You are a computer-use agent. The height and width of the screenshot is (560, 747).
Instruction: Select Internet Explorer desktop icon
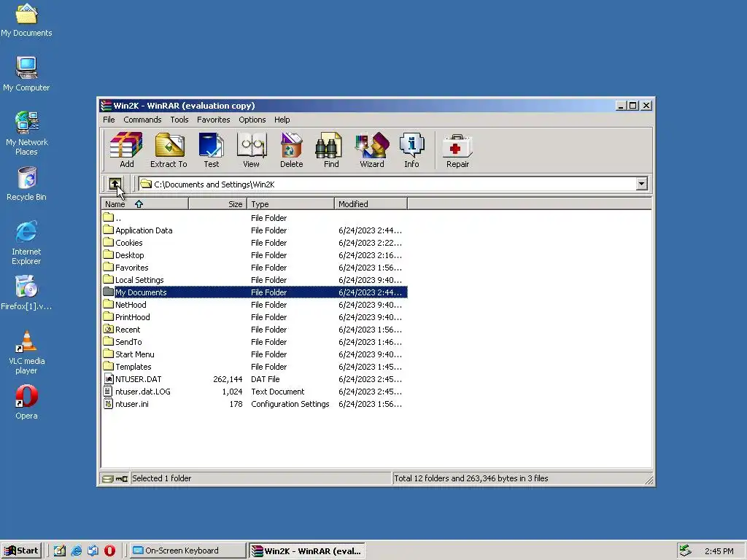tap(26, 242)
